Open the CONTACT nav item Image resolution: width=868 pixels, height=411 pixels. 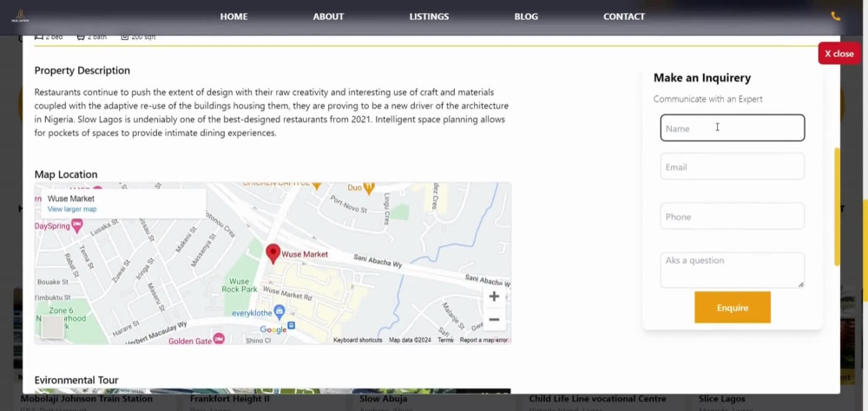[x=624, y=16]
